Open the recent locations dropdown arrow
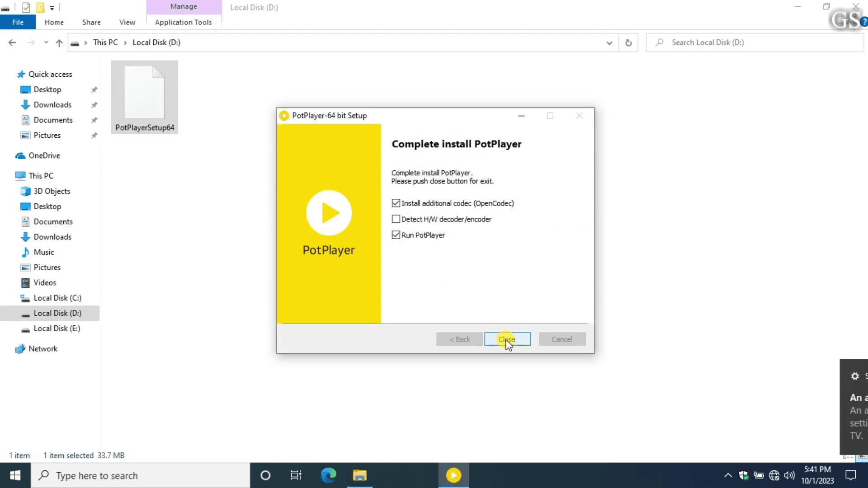The image size is (868, 488). 46,42
